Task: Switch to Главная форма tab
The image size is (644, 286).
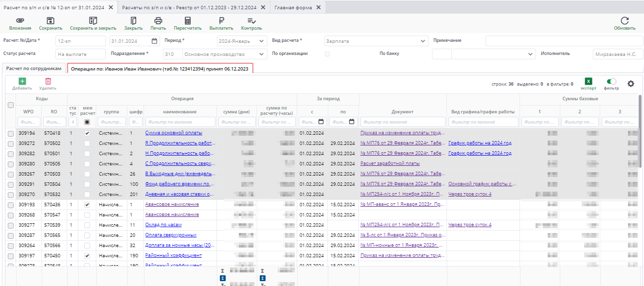Action: pyautogui.click(x=293, y=7)
